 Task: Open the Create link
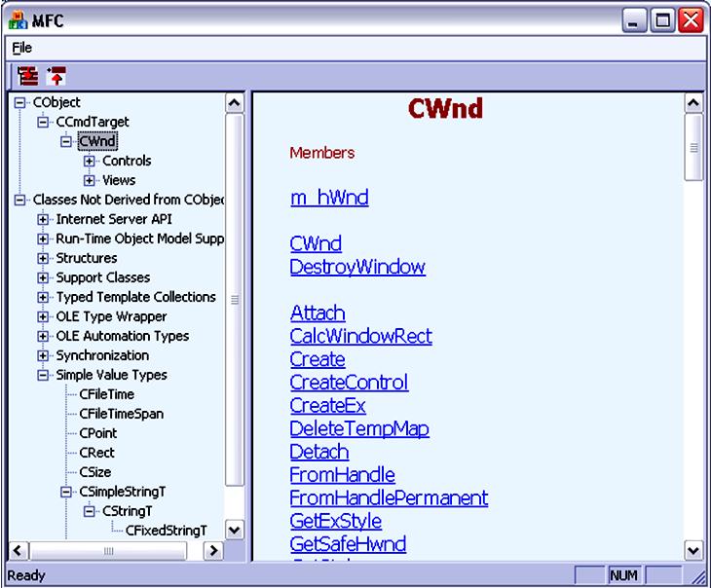[x=318, y=359]
